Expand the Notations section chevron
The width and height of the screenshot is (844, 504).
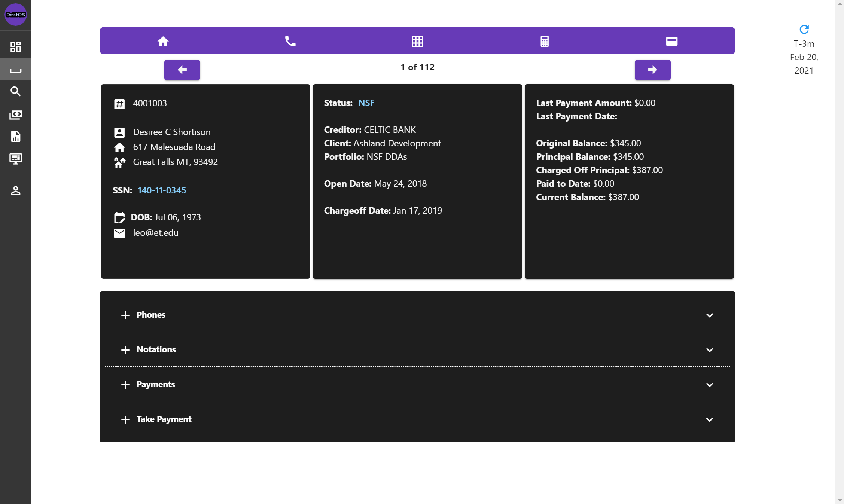pyautogui.click(x=709, y=350)
